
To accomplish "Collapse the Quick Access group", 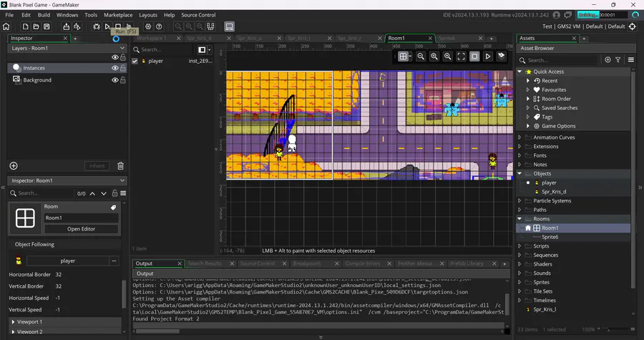I will tap(519, 72).
